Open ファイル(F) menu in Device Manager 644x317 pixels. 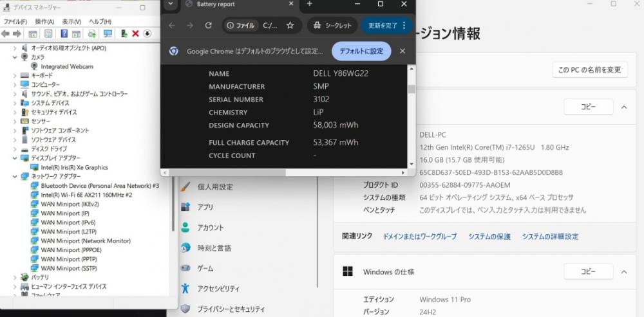(x=15, y=21)
